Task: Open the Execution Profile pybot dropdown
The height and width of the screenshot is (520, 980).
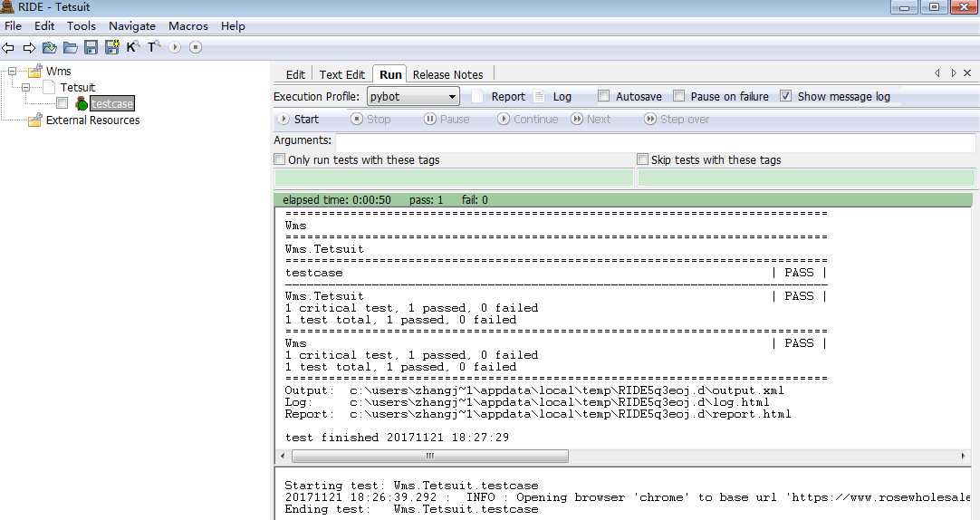Action: 413,96
